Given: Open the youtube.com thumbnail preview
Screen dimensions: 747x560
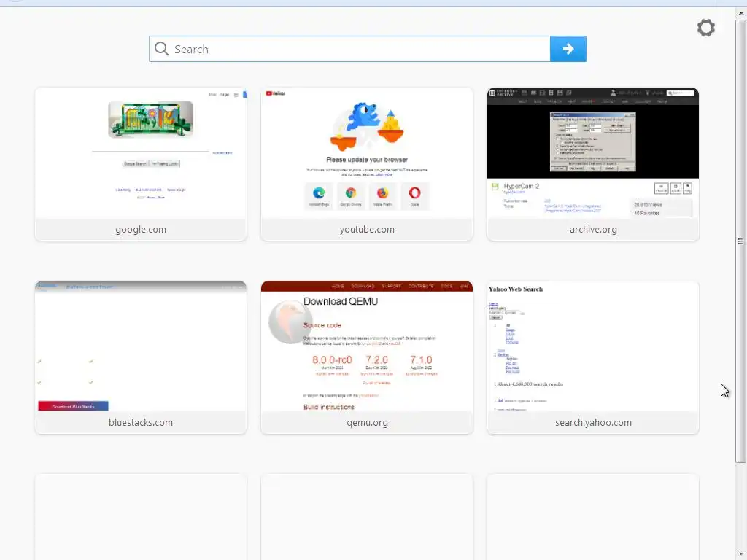Looking at the screenshot, I should (367, 153).
